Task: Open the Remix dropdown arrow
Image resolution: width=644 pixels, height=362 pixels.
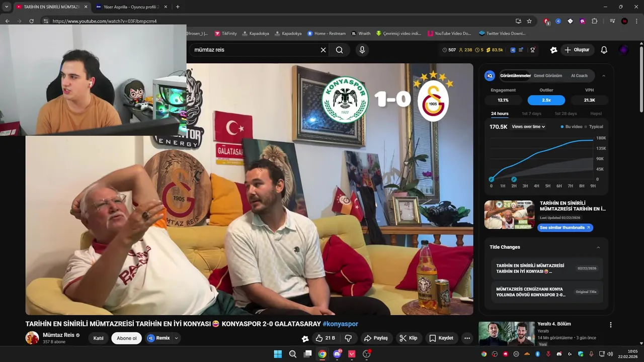Action: [x=176, y=338]
